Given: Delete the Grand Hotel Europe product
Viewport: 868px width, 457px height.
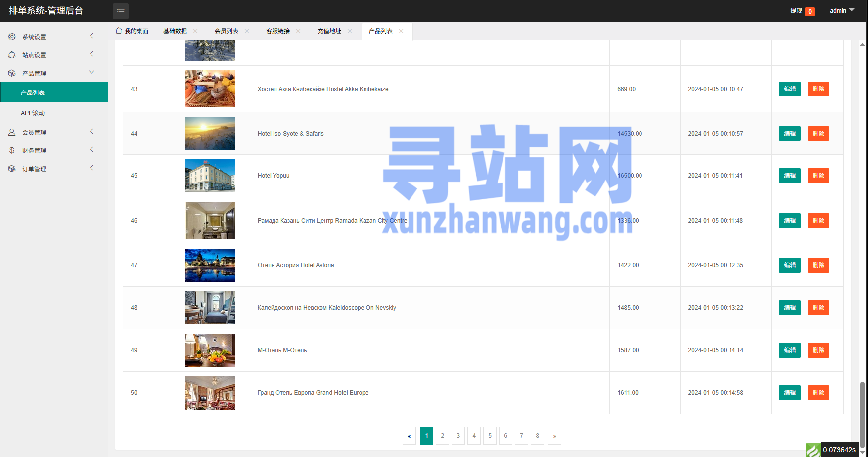Looking at the screenshot, I should pyautogui.click(x=818, y=393).
